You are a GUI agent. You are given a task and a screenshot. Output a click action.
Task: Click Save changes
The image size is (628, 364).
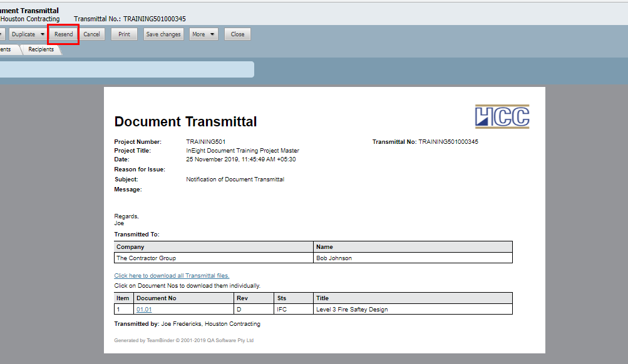[x=163, y=34]
